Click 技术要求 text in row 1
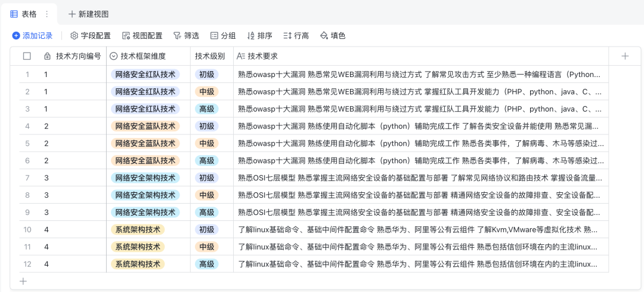 click(x=419, y=75)
